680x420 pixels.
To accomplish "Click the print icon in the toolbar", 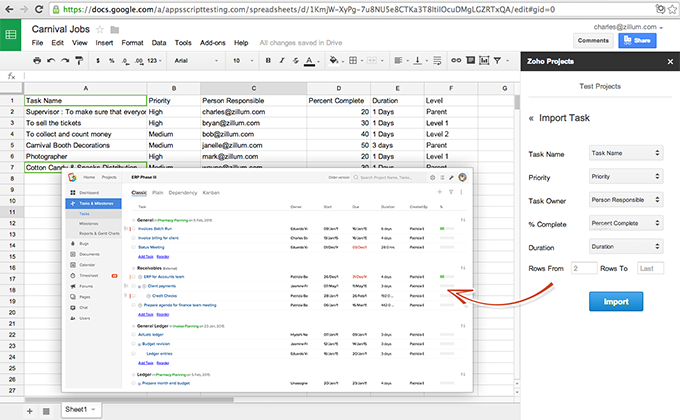I will click(x=36, y=61).
